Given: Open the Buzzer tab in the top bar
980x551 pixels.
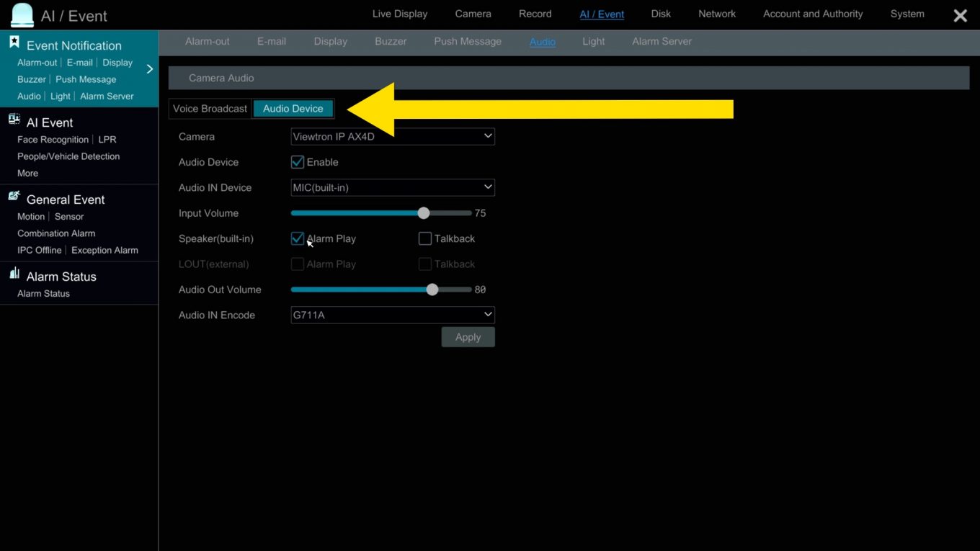Looking at the screenshot, I should point(391,41).
